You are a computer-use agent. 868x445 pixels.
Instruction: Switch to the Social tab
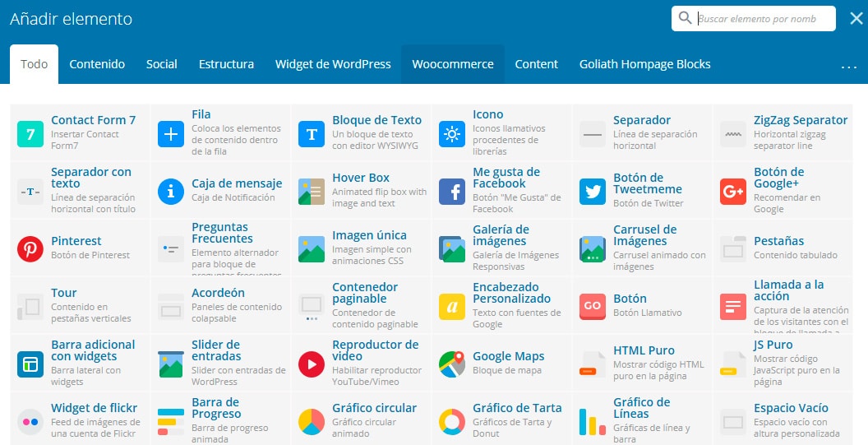point(162,64)
